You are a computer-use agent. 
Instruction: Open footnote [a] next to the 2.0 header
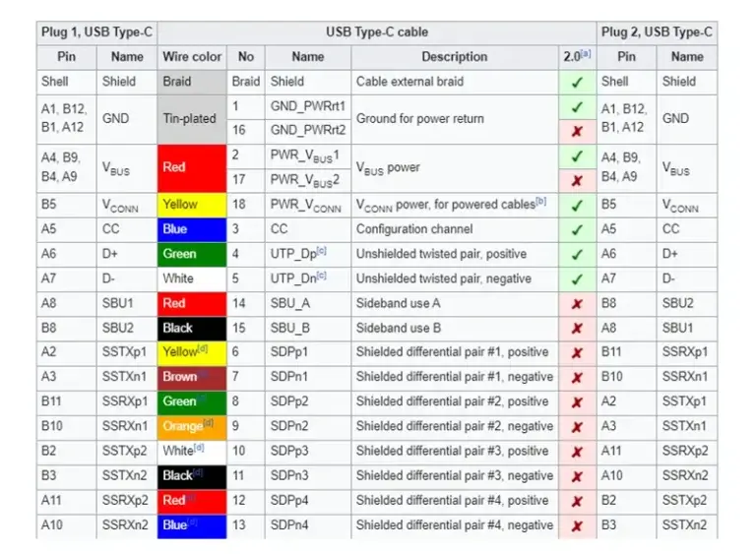(586, 53)
